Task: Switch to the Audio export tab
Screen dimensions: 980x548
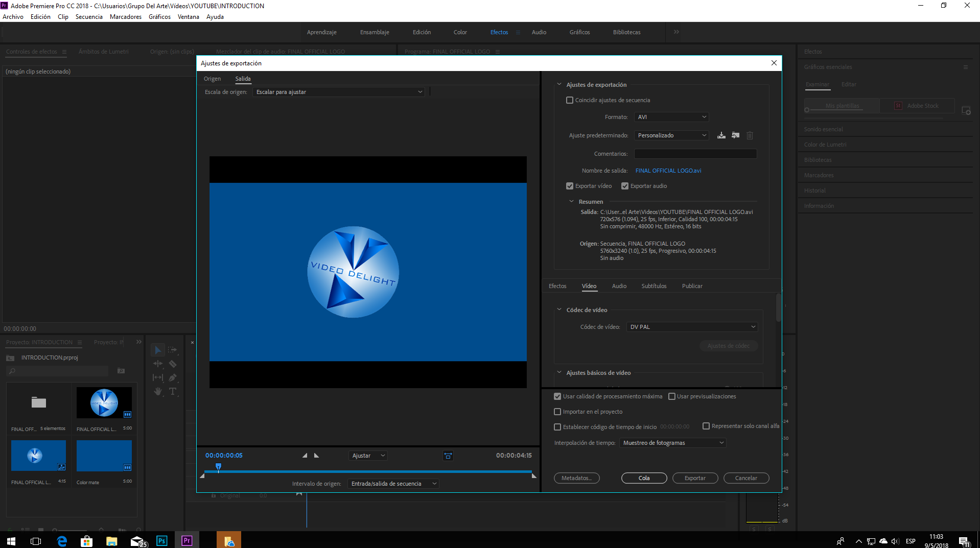Action: point(619,286)
